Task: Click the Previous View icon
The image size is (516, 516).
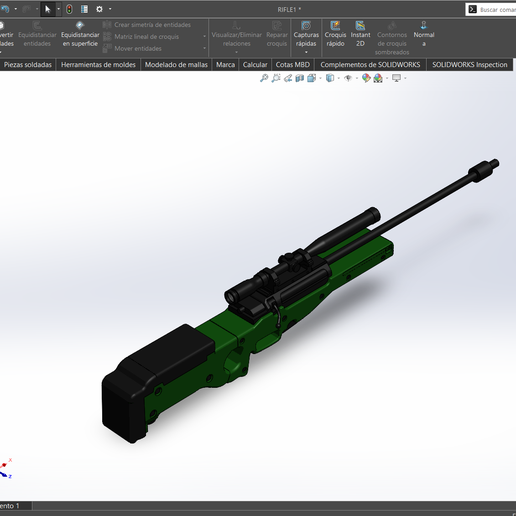Action: tap(288, 78)
